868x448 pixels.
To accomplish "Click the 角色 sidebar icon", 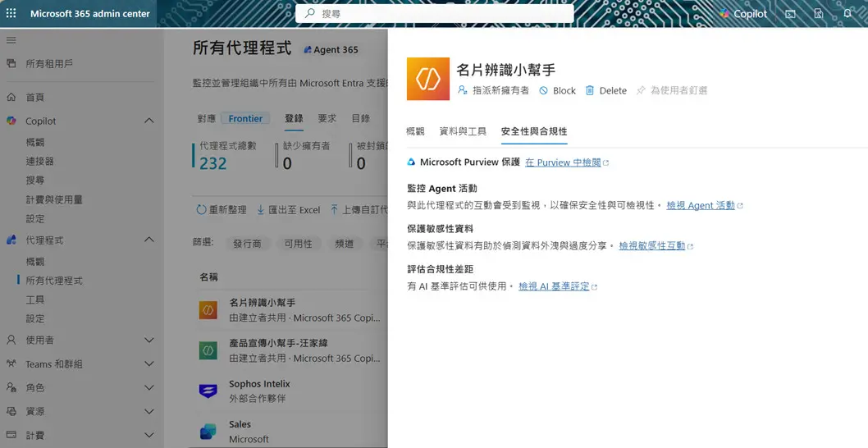I will click(11, 387).
